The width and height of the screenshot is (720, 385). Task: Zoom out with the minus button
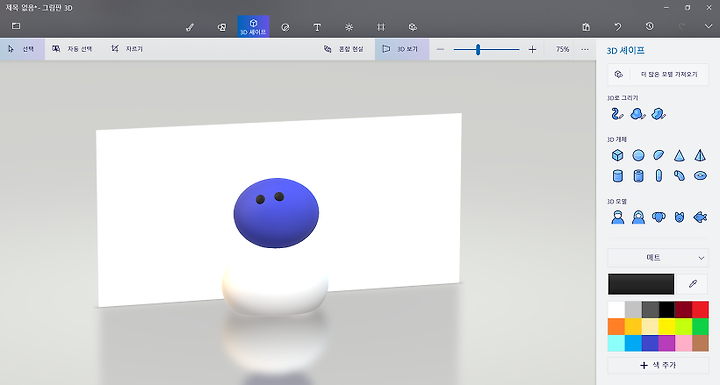point(440,49)
